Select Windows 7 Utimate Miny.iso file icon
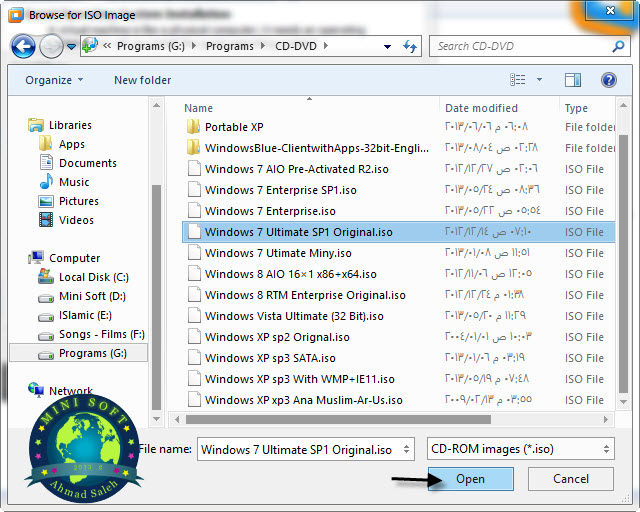 pos(194,253)
